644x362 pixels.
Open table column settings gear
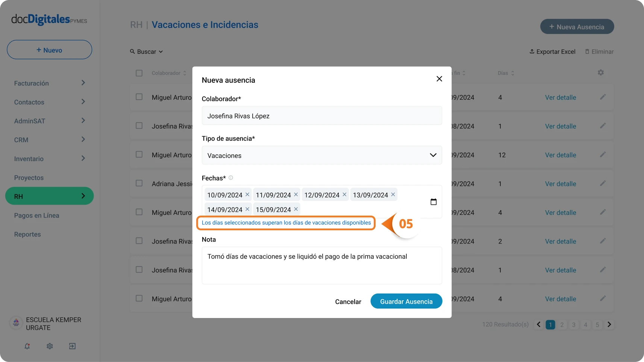point(601,73)
